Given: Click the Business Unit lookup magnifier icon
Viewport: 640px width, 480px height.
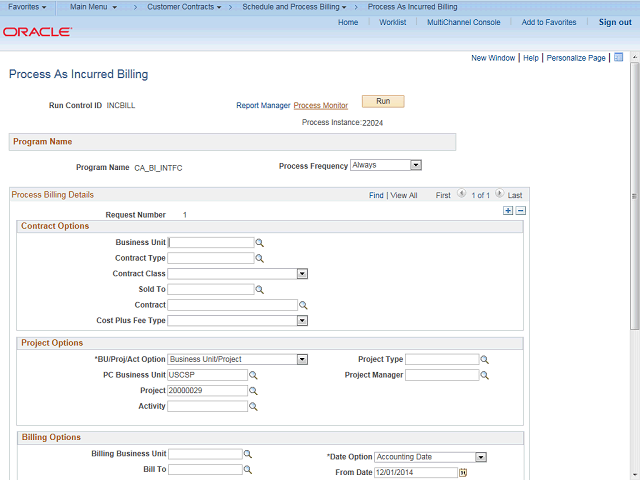Looking at the screenshot, I should click(259, 243).
